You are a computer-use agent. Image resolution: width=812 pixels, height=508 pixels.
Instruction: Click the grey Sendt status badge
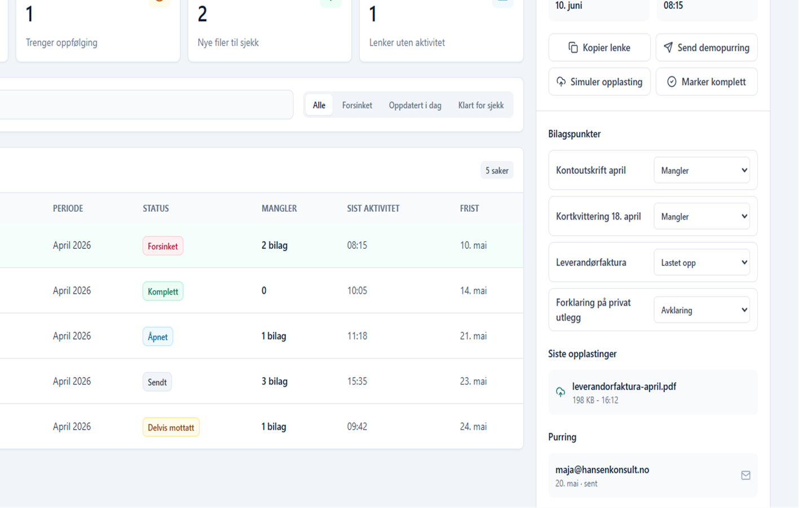(157, 382)
